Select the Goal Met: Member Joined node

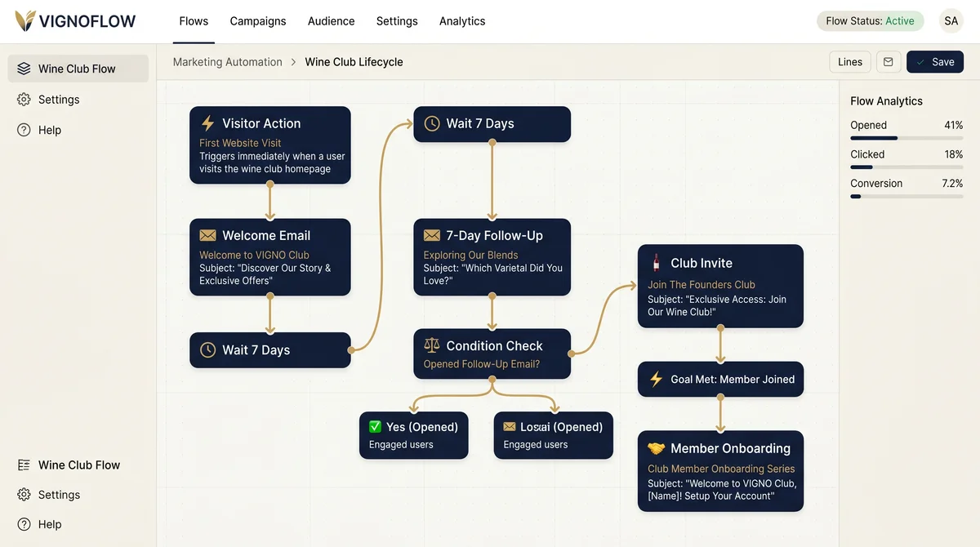[720, 380]
